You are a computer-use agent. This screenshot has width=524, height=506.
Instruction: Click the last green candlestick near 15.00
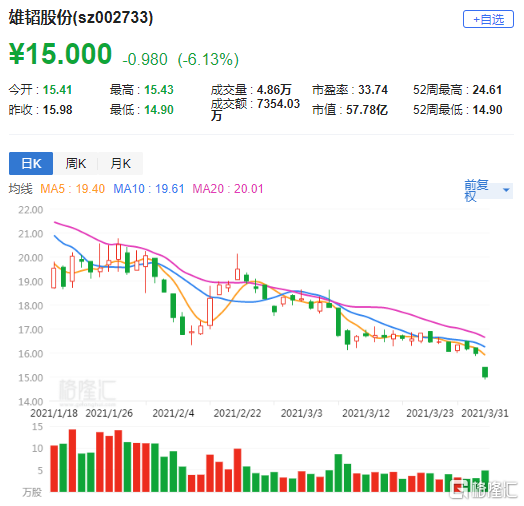pos(485,372)
